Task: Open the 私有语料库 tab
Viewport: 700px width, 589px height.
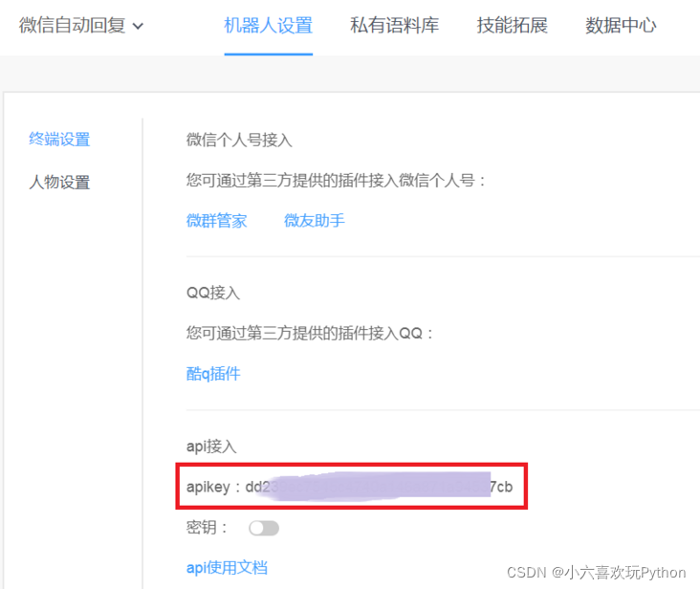Action: coord(395,26)
